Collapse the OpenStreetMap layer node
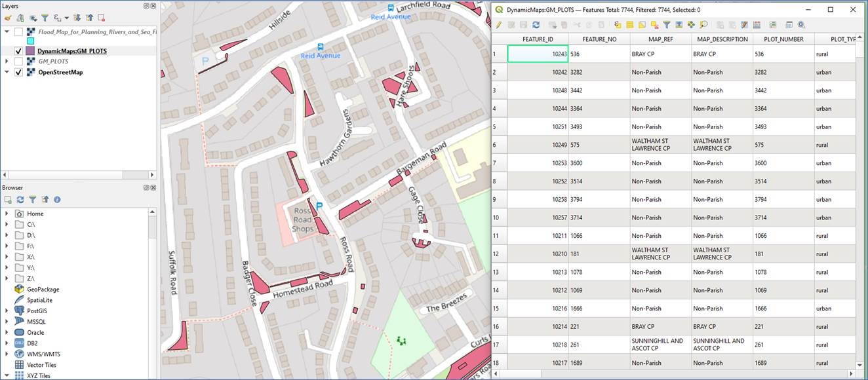The height and width of the screenshot is (380, 868). point(7,72)
